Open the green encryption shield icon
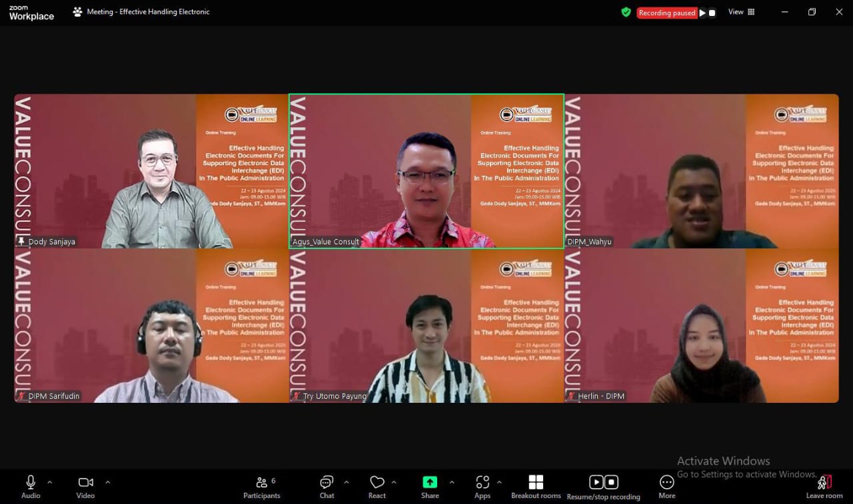This screenshot has height=504, width=853. click(626, 12)
